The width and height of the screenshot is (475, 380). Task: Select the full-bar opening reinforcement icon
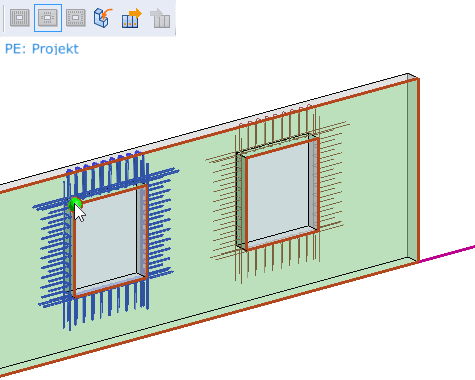click(x=20, y=18)
